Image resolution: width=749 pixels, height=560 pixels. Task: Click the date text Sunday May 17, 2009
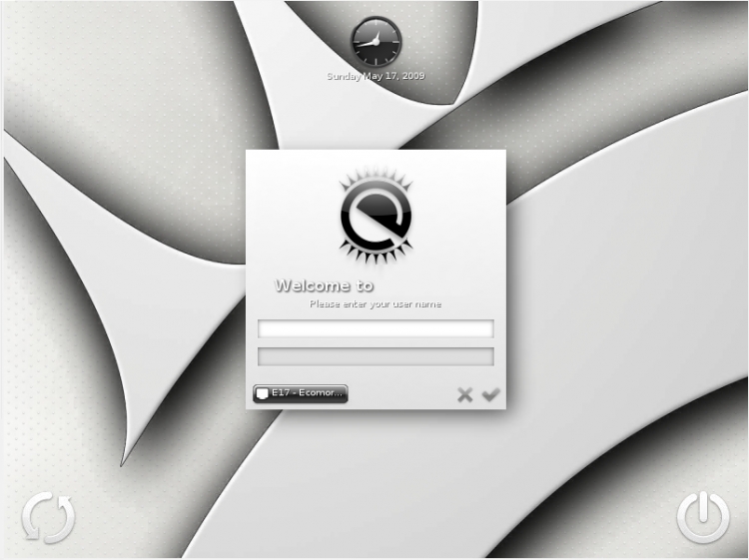pyautogui.click(x=375, y=76)
